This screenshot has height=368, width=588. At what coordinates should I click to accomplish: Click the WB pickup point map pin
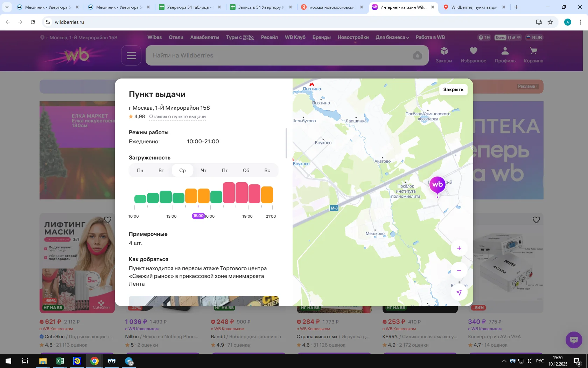[x=437, y=185]
